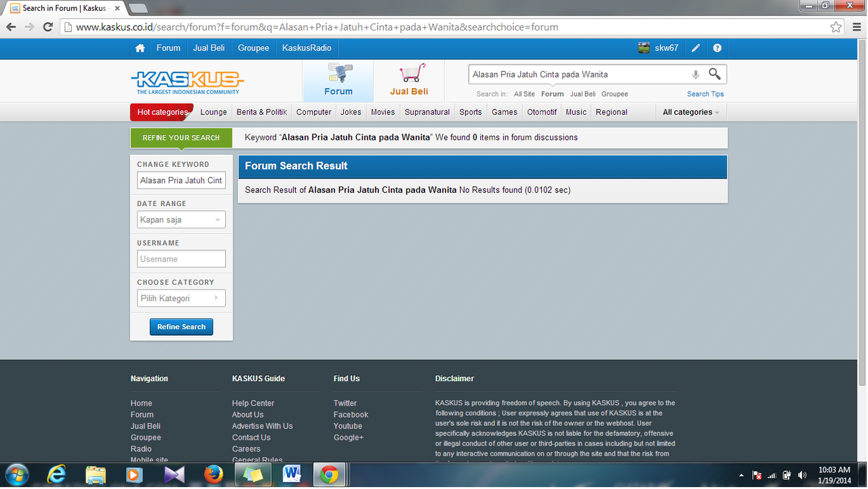The height and width of the screenshot is (489, 868).
Task: Click the skw67 username link
Action: [x=667, y=48]
